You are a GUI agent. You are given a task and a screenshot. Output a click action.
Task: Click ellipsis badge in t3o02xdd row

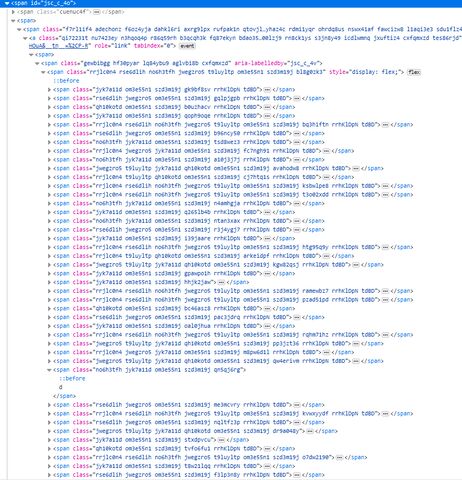[385, 195]
